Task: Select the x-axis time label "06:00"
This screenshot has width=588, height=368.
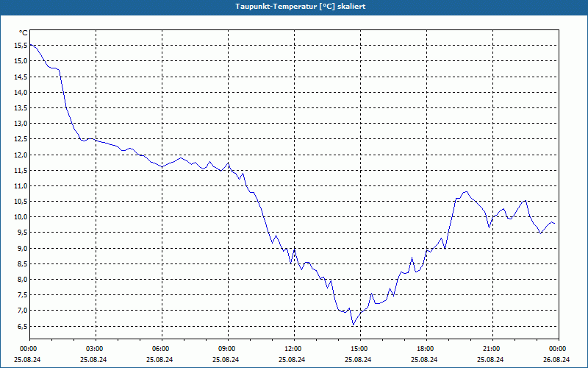Action: (159, 349)
